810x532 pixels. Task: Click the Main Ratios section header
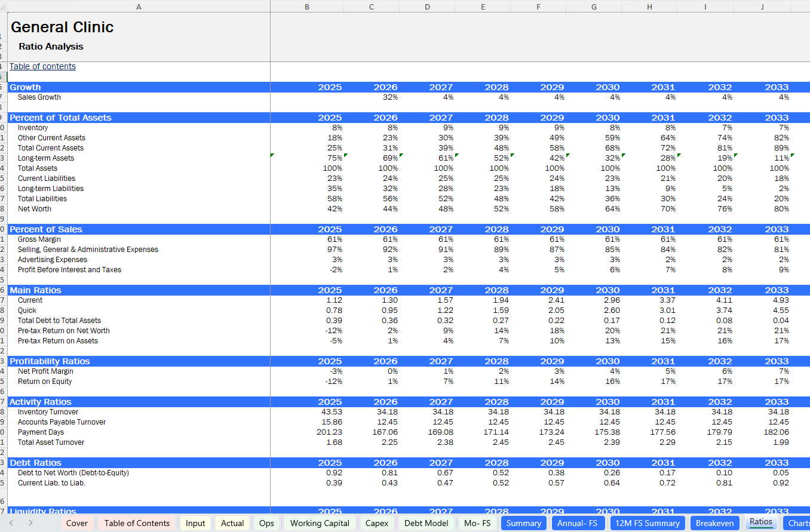pos(35,290)
